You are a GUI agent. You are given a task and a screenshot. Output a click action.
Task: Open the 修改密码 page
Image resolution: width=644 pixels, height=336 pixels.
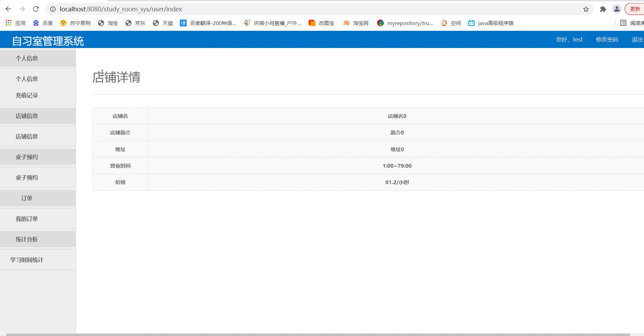click(x=607, y=39)
